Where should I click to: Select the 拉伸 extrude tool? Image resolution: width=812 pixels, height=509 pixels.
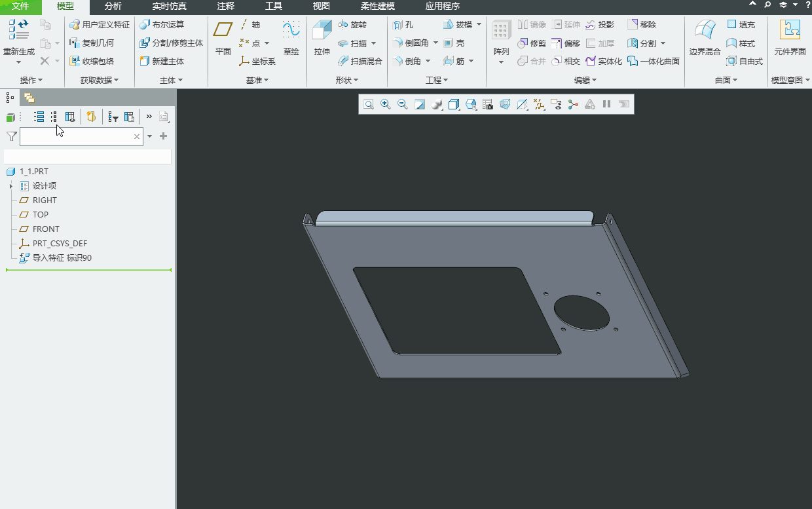[322, 38]
